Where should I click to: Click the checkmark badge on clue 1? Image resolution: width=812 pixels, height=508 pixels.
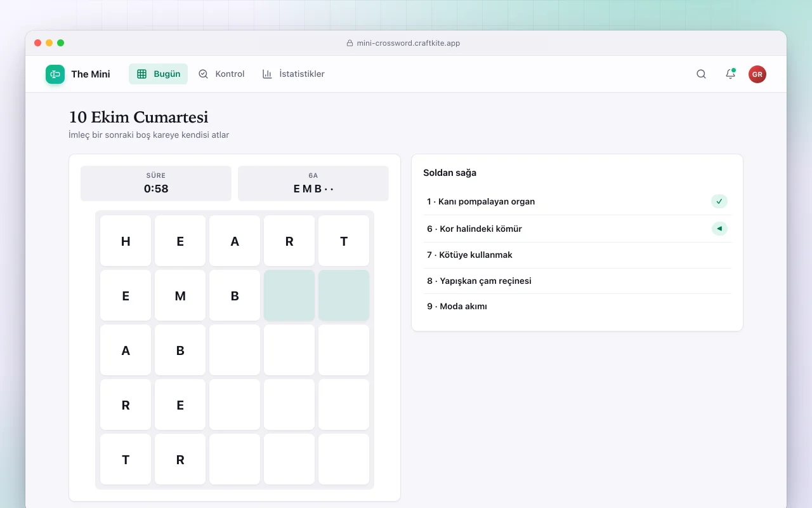[719, 201]
